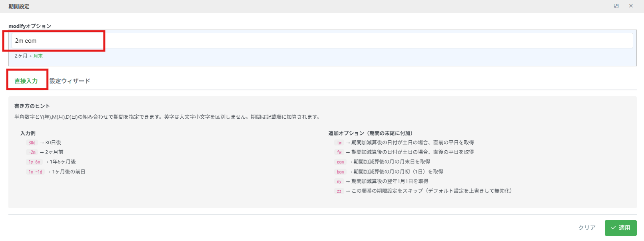Click the lw option code

click(339, 143)
